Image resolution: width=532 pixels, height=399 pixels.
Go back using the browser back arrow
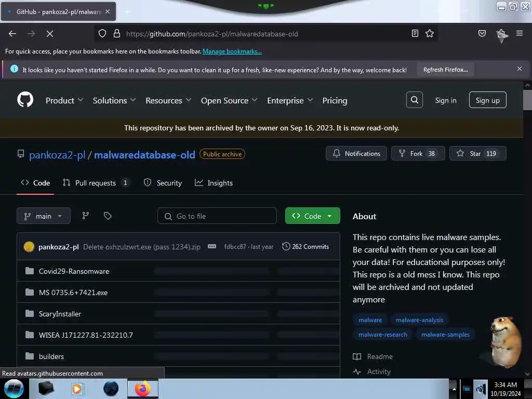click(x=12, y=34)
